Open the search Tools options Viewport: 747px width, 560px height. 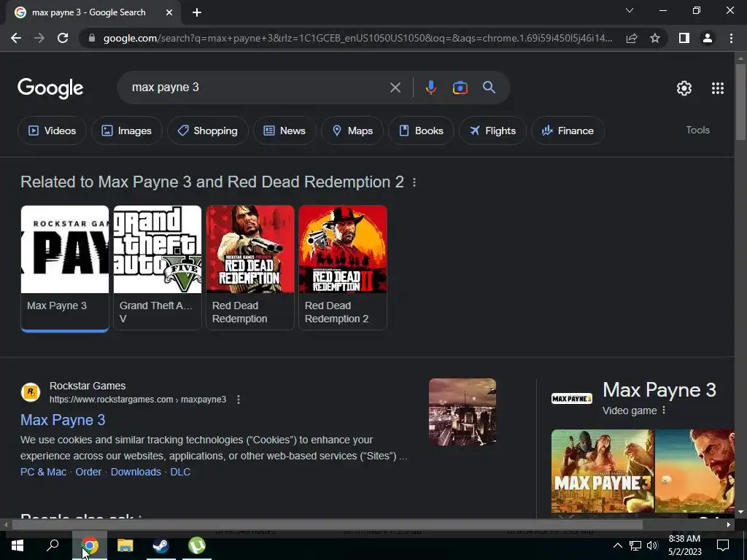[697, 130]
